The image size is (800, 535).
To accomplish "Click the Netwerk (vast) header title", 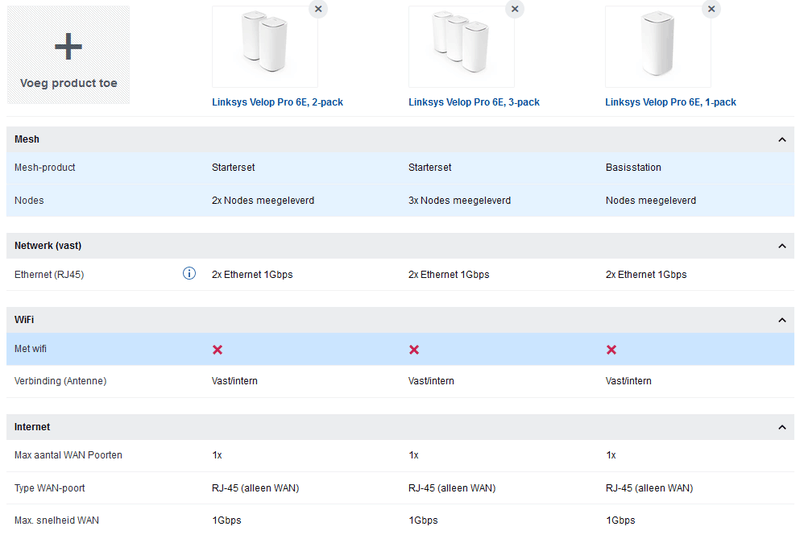I will [x=48, y=246].
